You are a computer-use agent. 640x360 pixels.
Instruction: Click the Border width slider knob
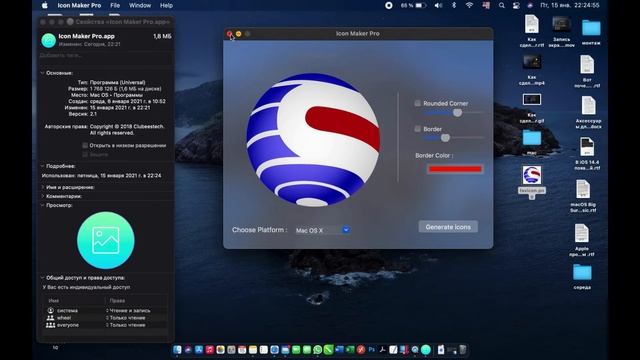446,138
